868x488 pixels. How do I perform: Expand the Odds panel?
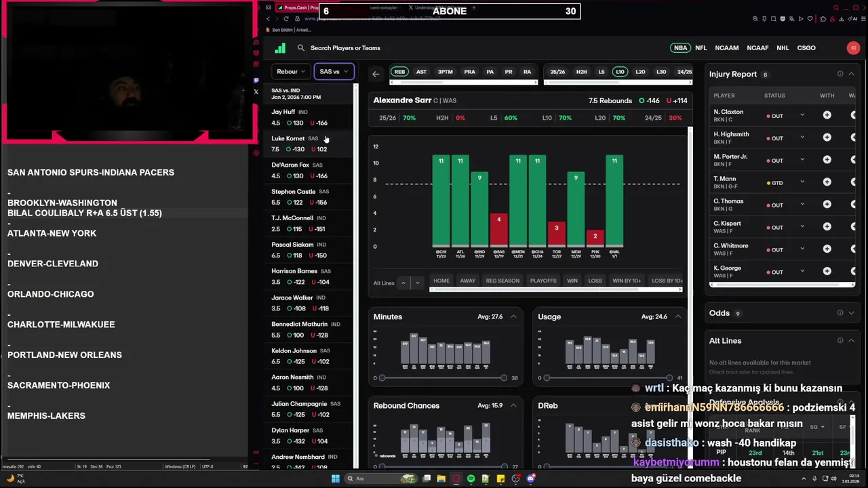(x=851, y=313)
